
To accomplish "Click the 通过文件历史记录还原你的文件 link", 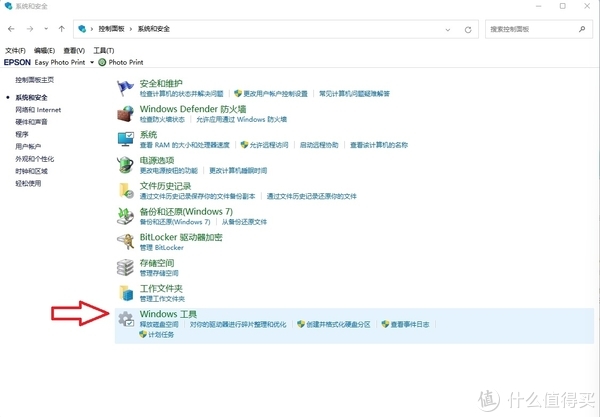I will pos(311,196).
